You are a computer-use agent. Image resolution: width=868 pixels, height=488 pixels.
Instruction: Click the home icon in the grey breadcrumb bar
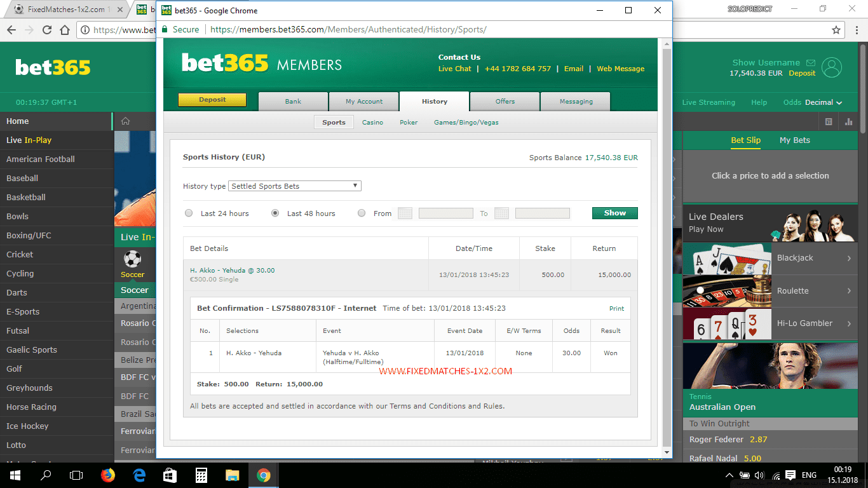126,121
